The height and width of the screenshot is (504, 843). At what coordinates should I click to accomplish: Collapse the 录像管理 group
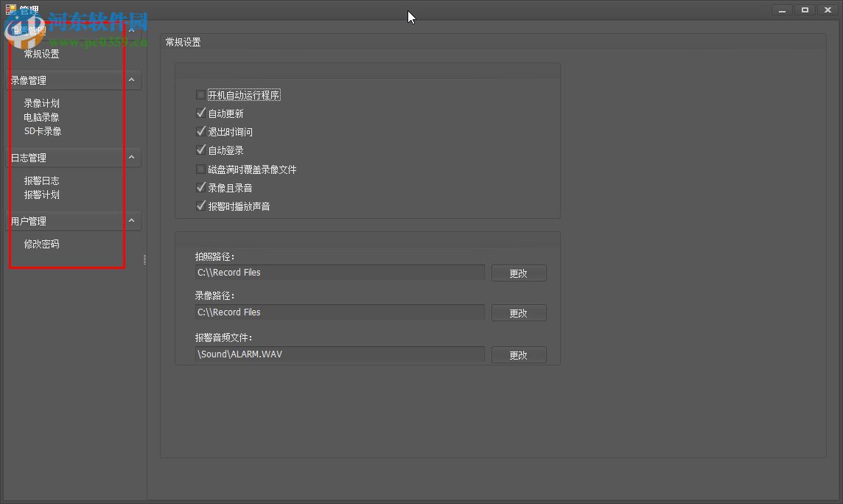pyautogui.click(x=130, y=80)
